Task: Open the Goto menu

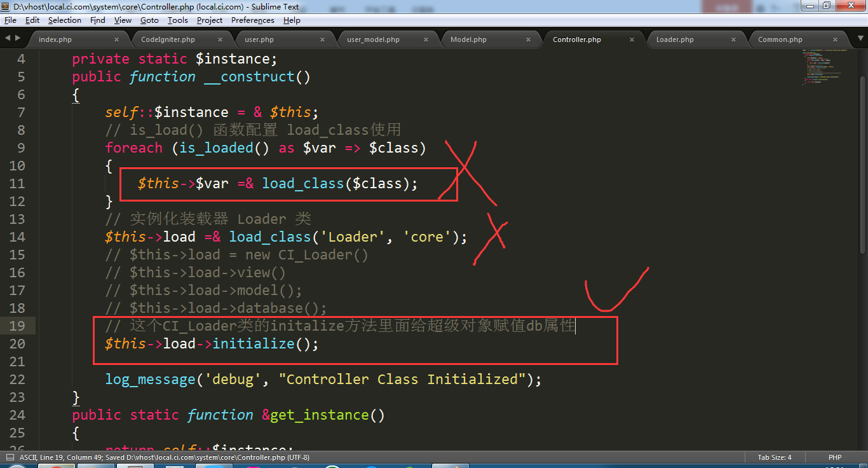Action: 149,20
